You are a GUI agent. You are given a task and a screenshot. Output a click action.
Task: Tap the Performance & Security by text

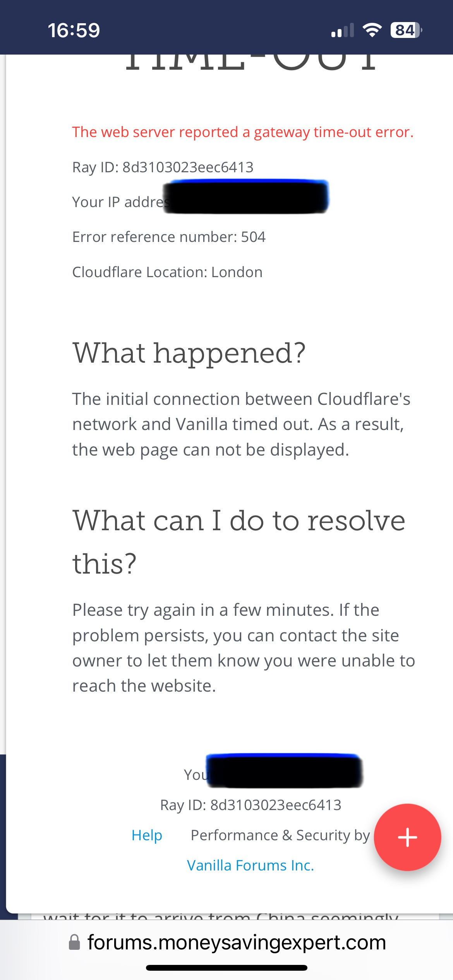(280, 835)
